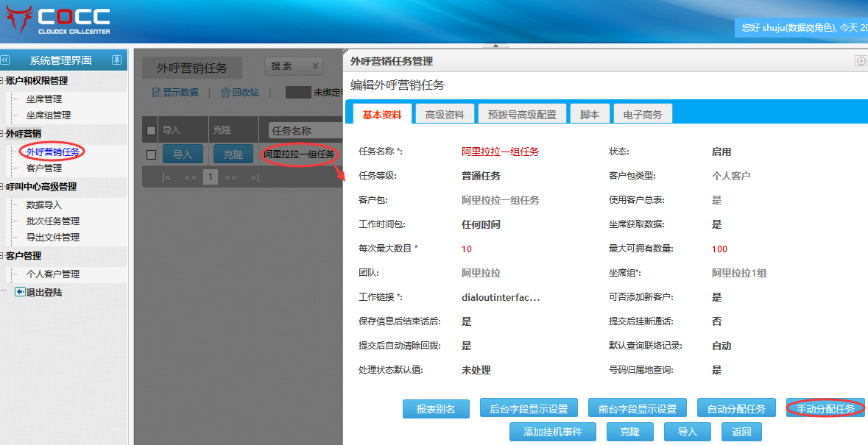Click the 添加挂机事件 button

click(552, 432)
